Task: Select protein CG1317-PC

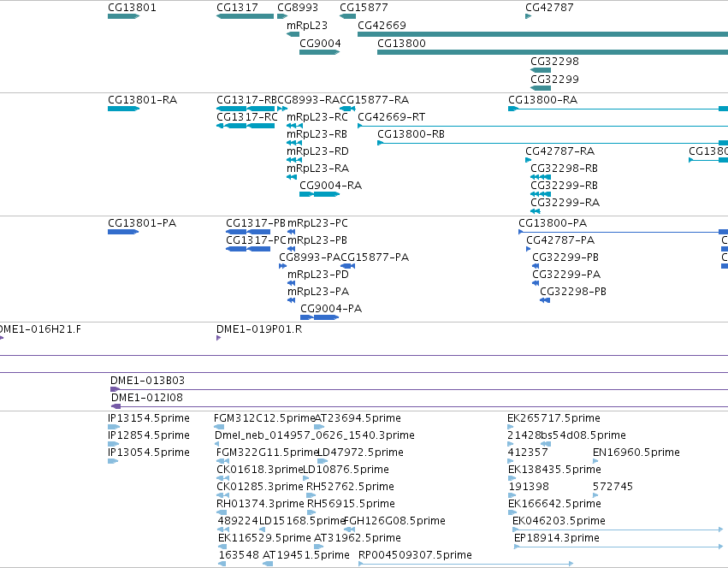Action: coord(256,240)
